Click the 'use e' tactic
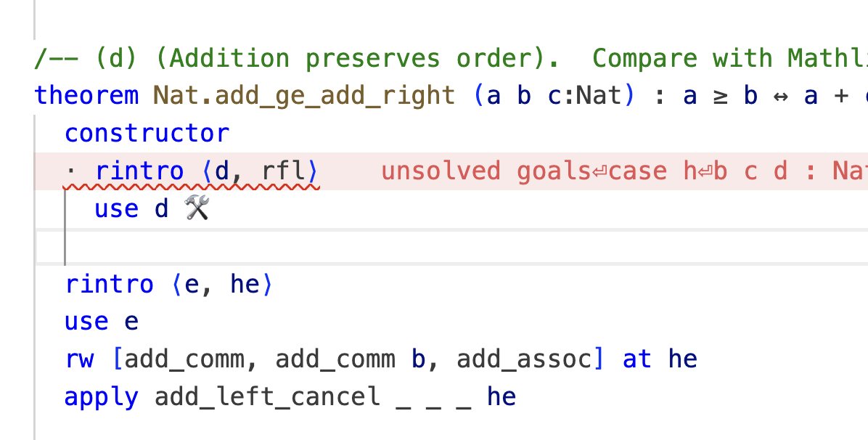The image size is (868, 440). 101,322
